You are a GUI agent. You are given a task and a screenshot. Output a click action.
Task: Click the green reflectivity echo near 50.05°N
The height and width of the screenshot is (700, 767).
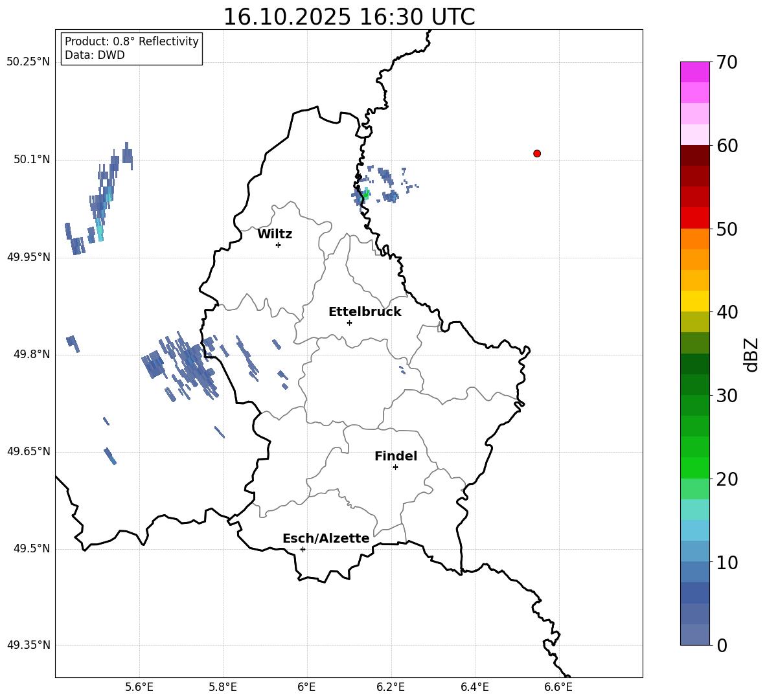[366, 194]
